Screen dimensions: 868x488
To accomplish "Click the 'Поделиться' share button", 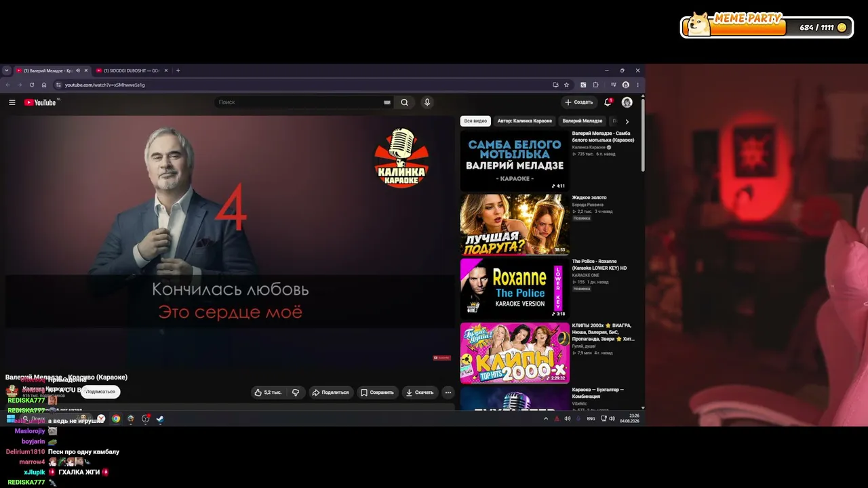I will coord(331,392).
